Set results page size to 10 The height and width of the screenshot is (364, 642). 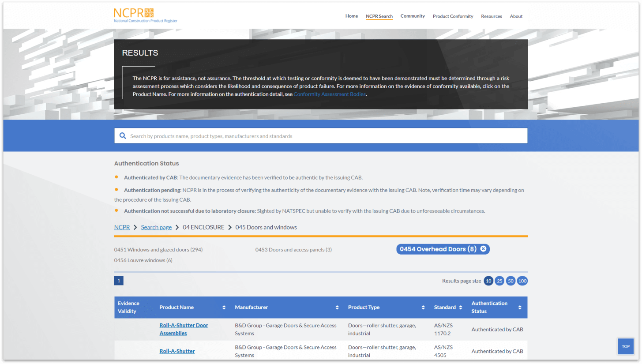488,281
